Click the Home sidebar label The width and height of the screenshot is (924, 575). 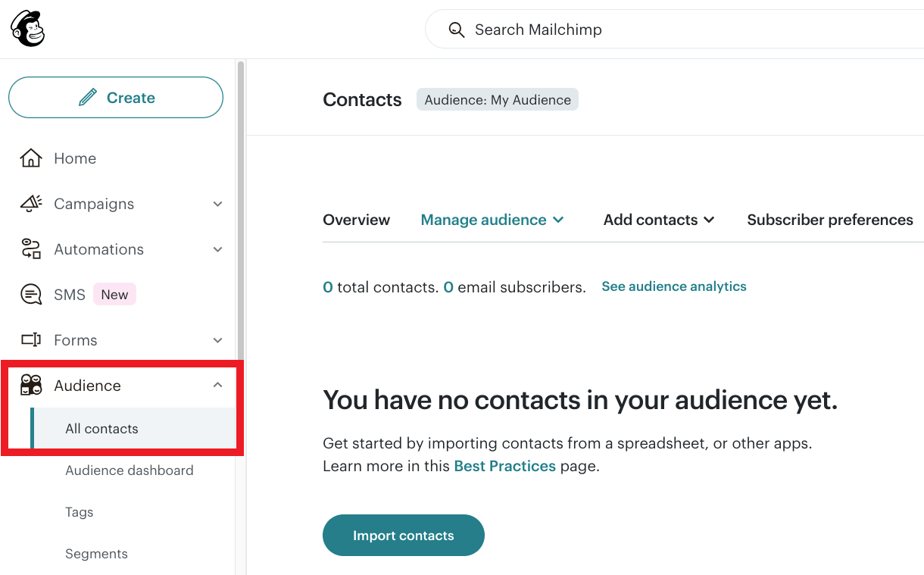[75, 158]
